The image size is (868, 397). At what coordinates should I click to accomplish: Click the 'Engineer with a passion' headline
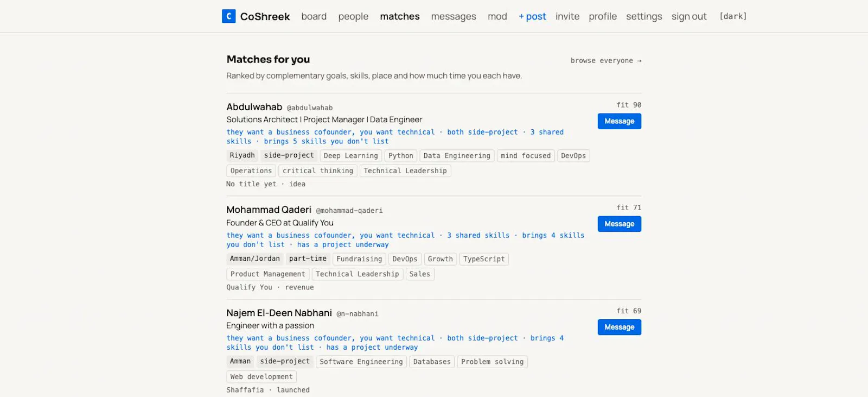(x=270, y=325)
